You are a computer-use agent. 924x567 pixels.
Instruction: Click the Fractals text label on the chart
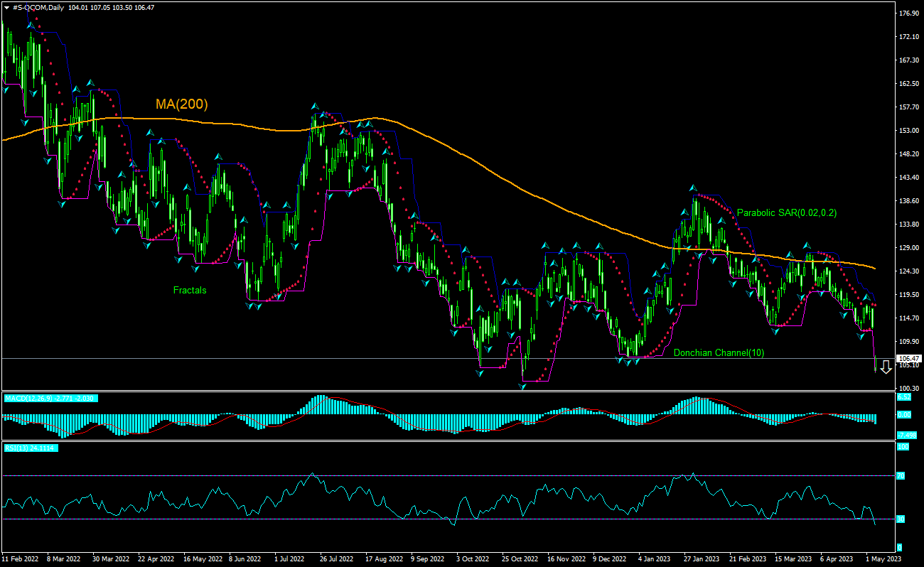click(x=189, y=290)
